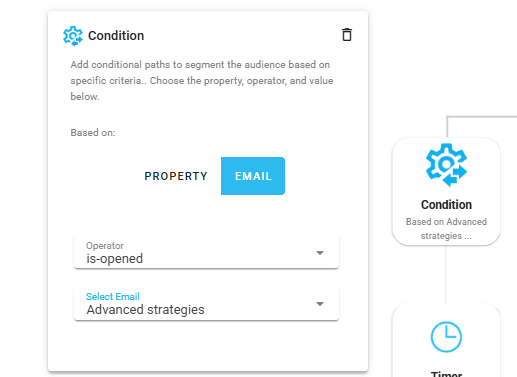Click the connector line between Condition and Timer
The width and height of the screenshot is (517, 377).
(446, 274)
